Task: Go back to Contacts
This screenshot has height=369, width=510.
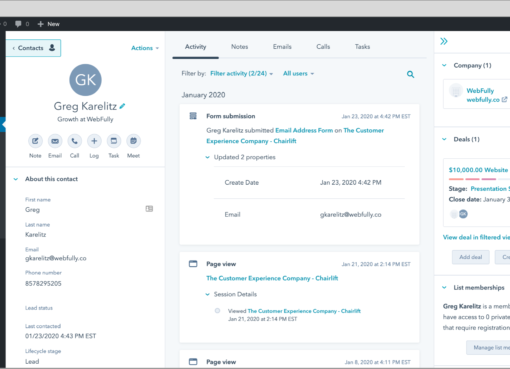Action: click(33, 48)
